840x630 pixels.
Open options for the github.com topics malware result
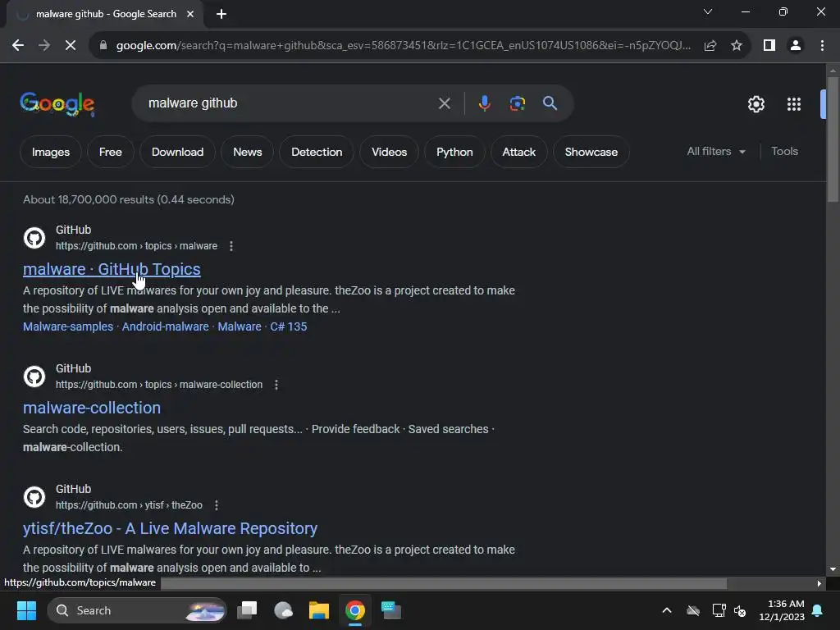pyautogui.click(x=231, y=246)
